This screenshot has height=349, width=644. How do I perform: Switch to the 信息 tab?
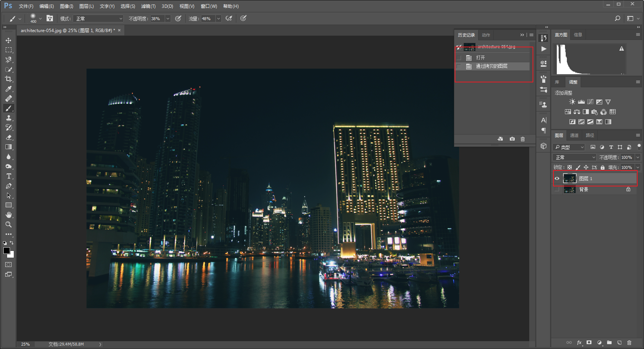point(578,35)
